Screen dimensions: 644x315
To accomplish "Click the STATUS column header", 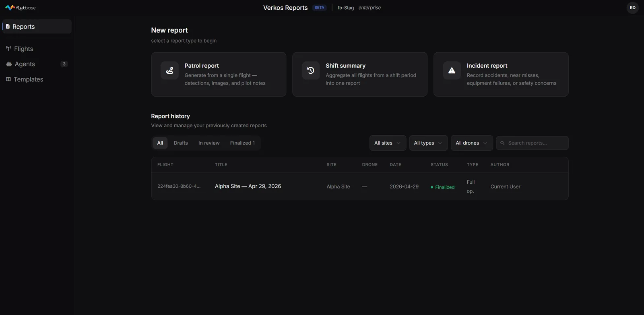I will [x=439, y=165].
